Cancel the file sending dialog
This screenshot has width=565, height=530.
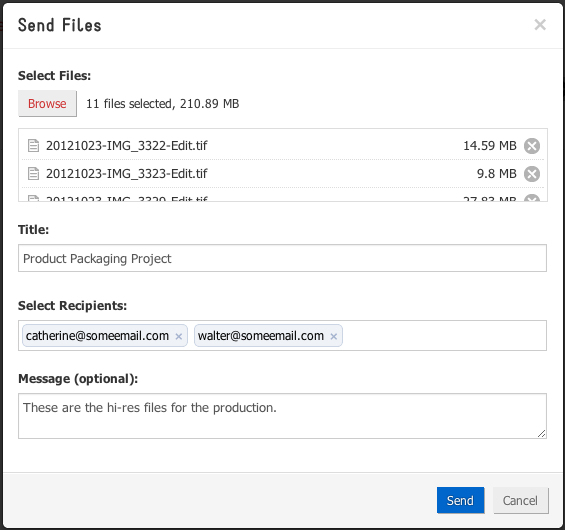coord(520,500)
